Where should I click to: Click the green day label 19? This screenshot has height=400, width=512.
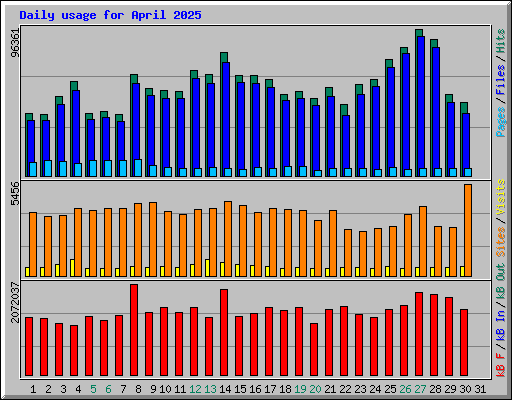click(300, 389)
